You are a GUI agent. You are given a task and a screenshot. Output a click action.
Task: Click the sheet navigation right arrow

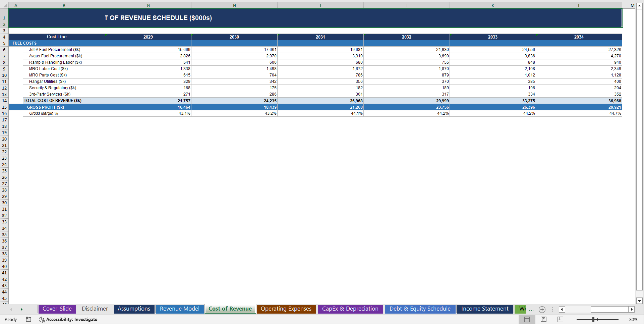(21, 309)
